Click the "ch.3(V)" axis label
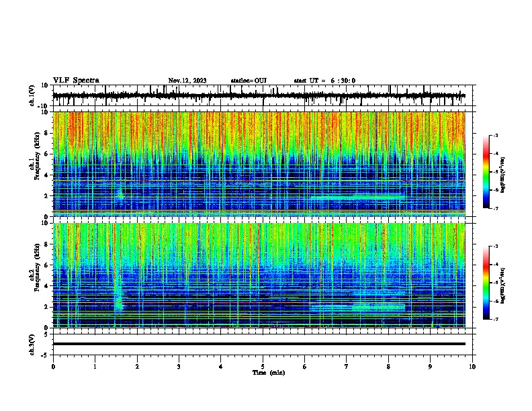Viewport: 532px width, 411px height. [x=32, y=345]
